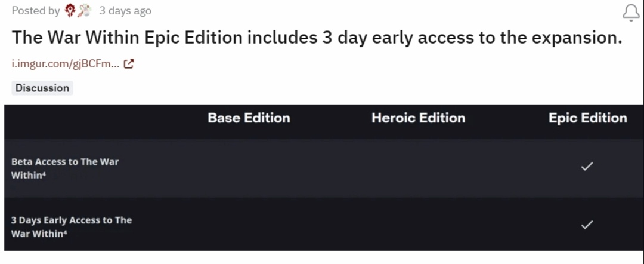644x264 pixels.
Task: Click the empty Heroic Edition Early Access cell
Action: tap(418, 226)
